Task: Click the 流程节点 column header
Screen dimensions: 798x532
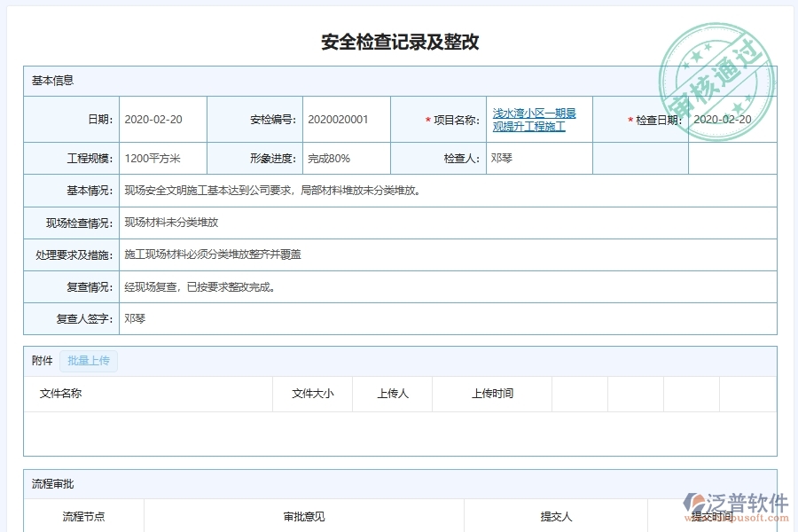Action: (84, 514)
